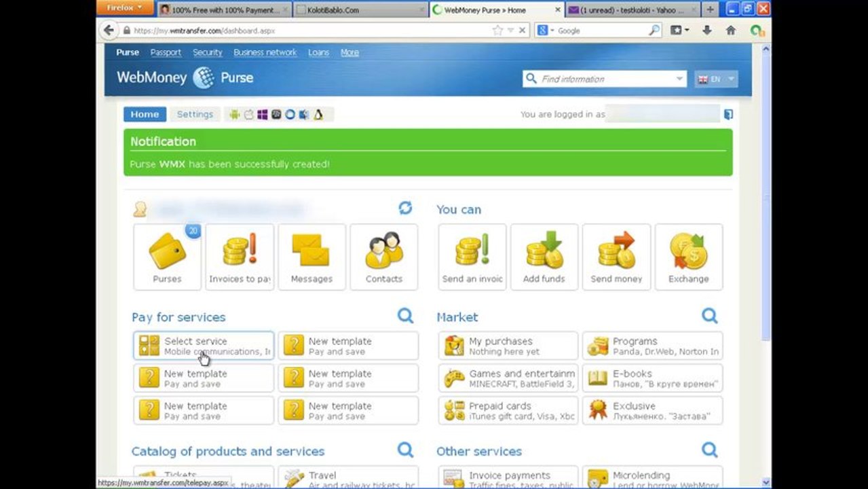The height and width of the screenshot is (489, 868).
Task: Click the Windows platform icon
Action: tap(263, 114)
